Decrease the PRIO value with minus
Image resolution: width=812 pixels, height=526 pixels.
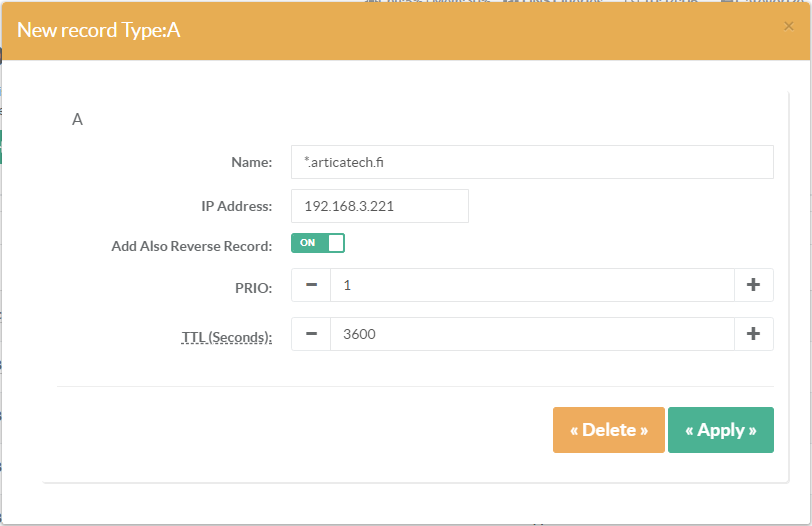311,285
